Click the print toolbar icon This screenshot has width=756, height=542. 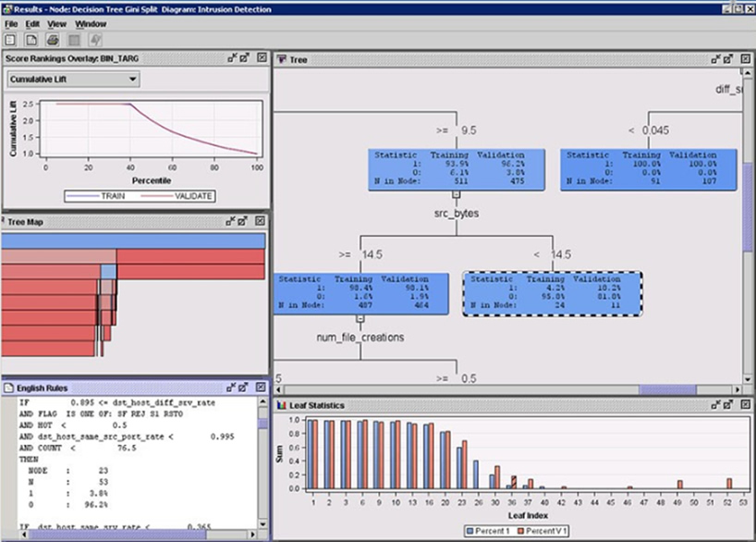(x=52, y=40)
